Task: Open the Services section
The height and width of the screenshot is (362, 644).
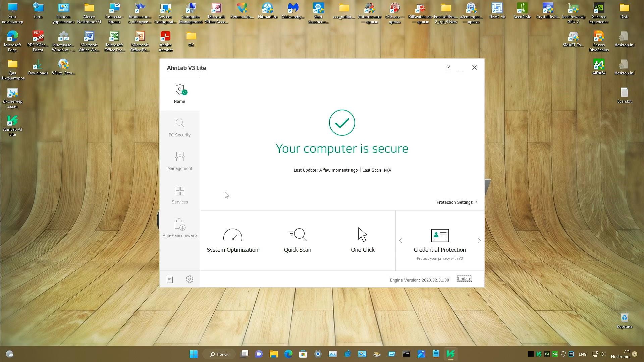Action: coord(179,195)
